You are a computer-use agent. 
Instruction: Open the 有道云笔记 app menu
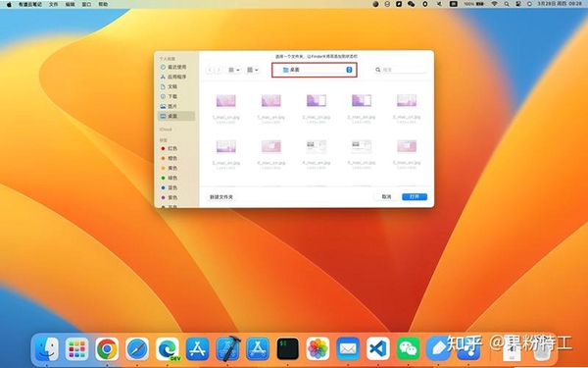pos(31,4)
